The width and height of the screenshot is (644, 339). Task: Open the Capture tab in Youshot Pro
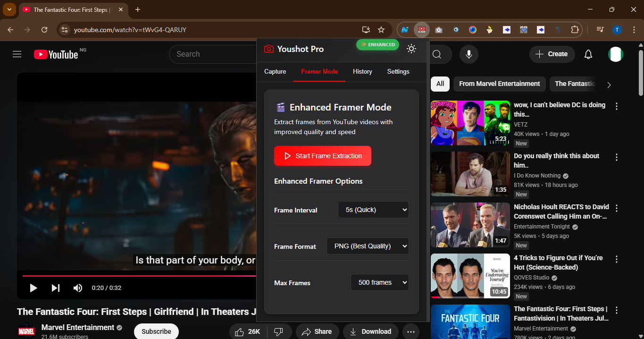point(275,71)
